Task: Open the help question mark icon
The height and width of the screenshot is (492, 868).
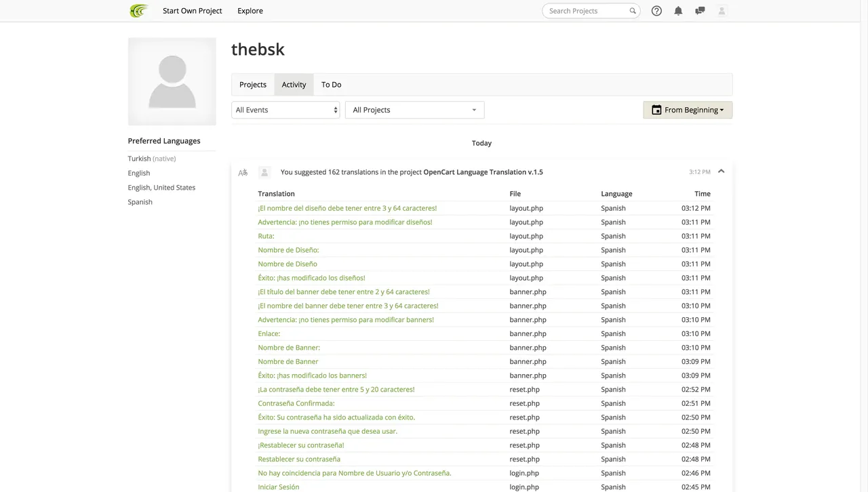Action: click(656, 11)
